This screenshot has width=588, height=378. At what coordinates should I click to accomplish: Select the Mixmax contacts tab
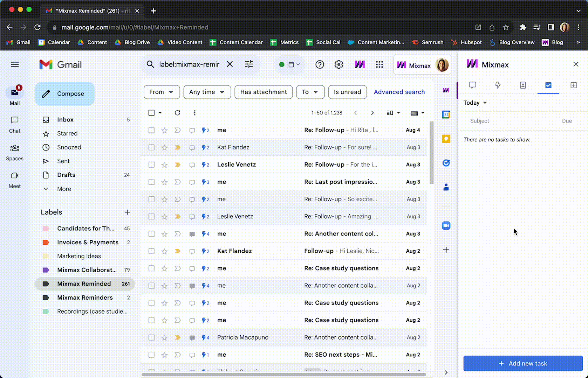point(523,85)
